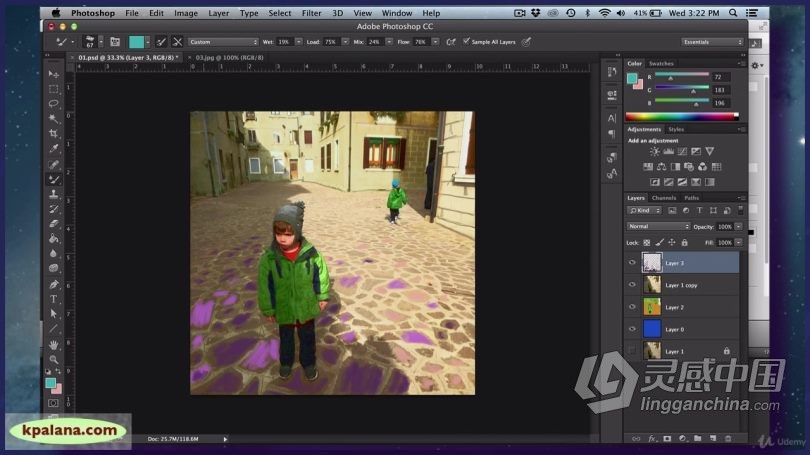Switch to Channels tab
810x455 pixels.
(664, 198)
